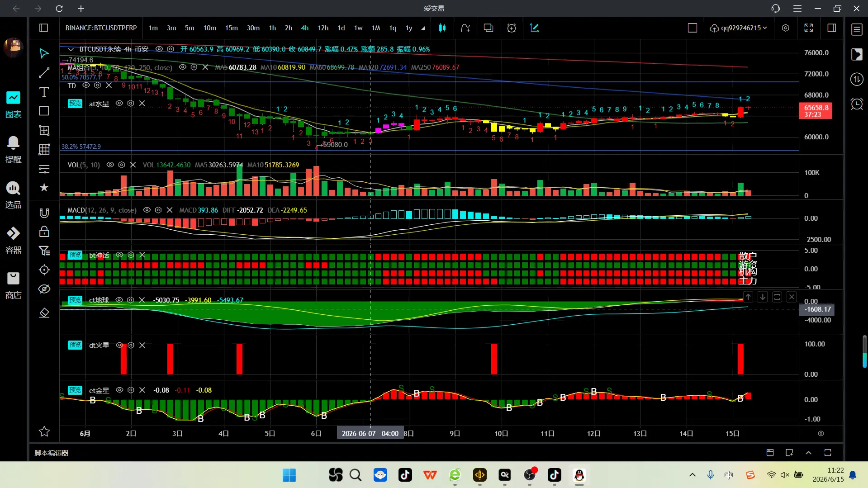Lock all drawings with padlock tool
Image resolution: width=868 pixels, height=488 pixels.
pyautogui.click(x=44, y=232)
